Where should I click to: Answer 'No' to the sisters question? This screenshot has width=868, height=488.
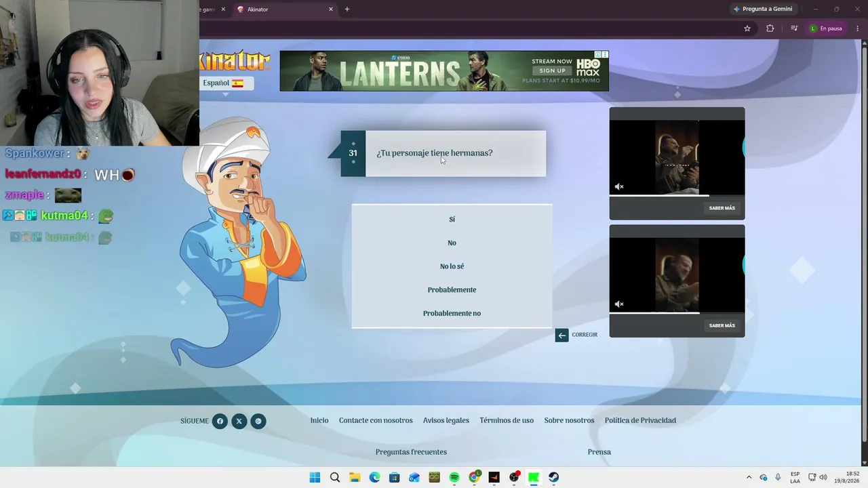[452, 243]
